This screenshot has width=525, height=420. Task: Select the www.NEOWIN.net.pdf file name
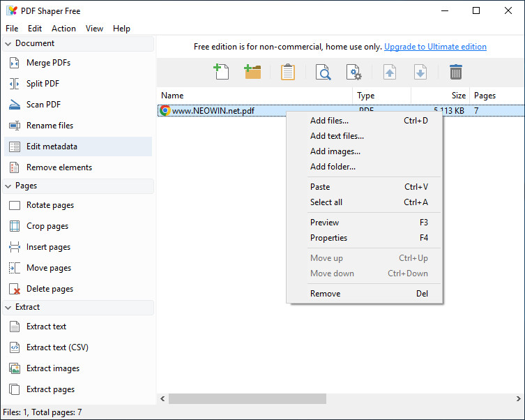point(213,111)
